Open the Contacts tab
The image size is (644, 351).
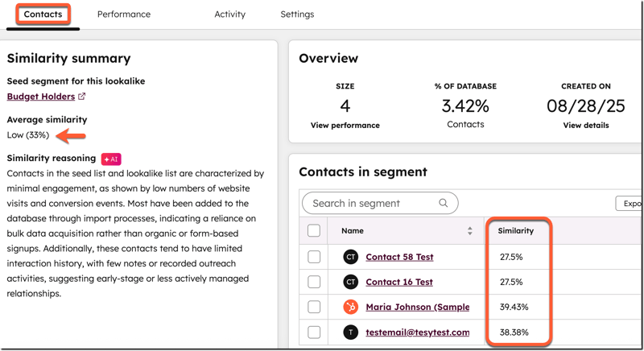[x=43, y=14]
